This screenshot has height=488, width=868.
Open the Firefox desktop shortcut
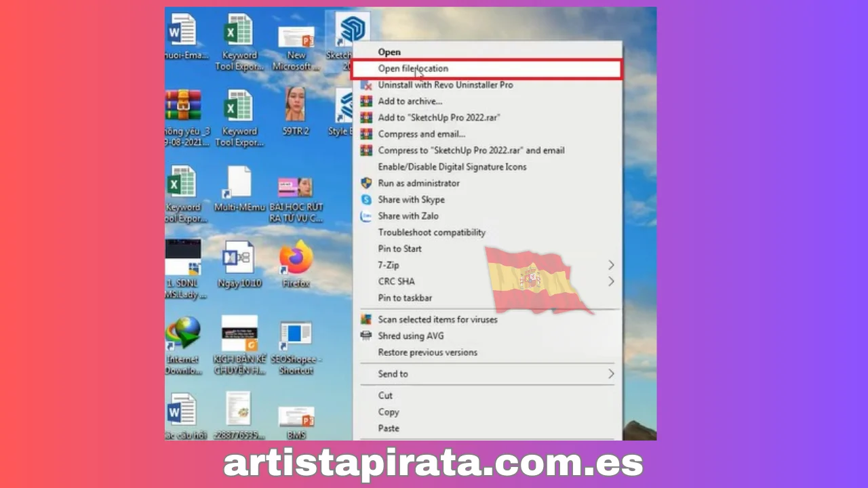[296, 264]
